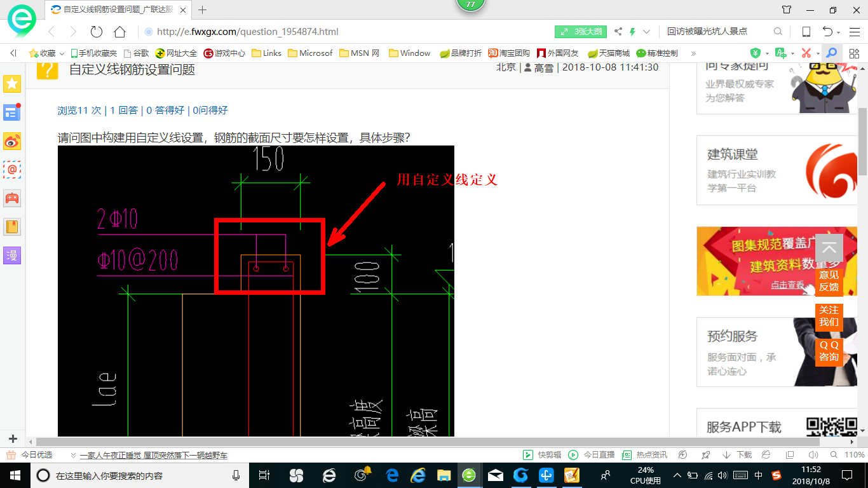Open the 快剪辑 video editor tool
The height and width of the screenshot is (488, 868).
tap(542, 455)
